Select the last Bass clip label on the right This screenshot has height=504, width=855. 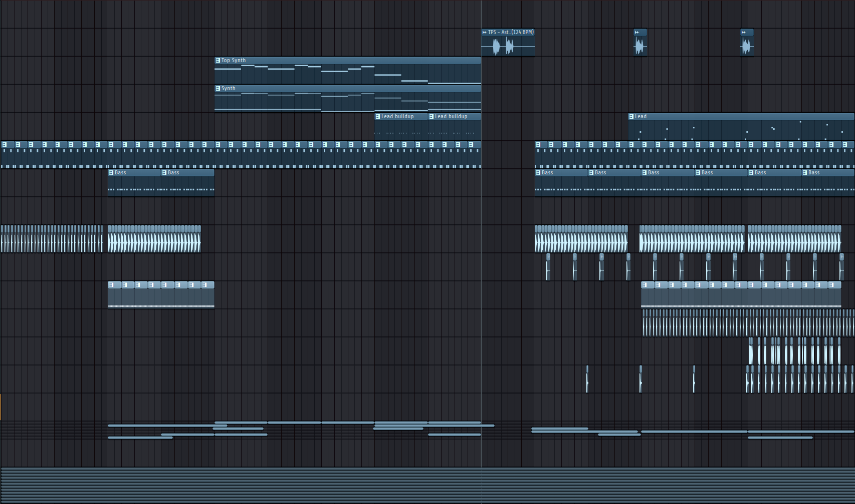[814, 172]
